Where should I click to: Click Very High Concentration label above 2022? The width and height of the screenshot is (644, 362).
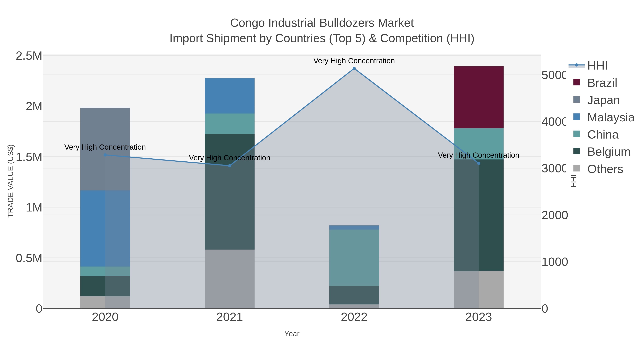(354, 61)
